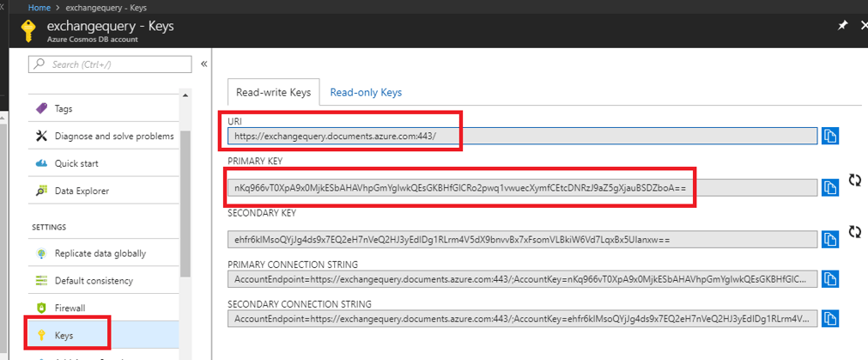Image resolution: width=868 pixels, height=360 pixels.
Task: Click the SETTINGS section heading
Action: tap(49, 227)
